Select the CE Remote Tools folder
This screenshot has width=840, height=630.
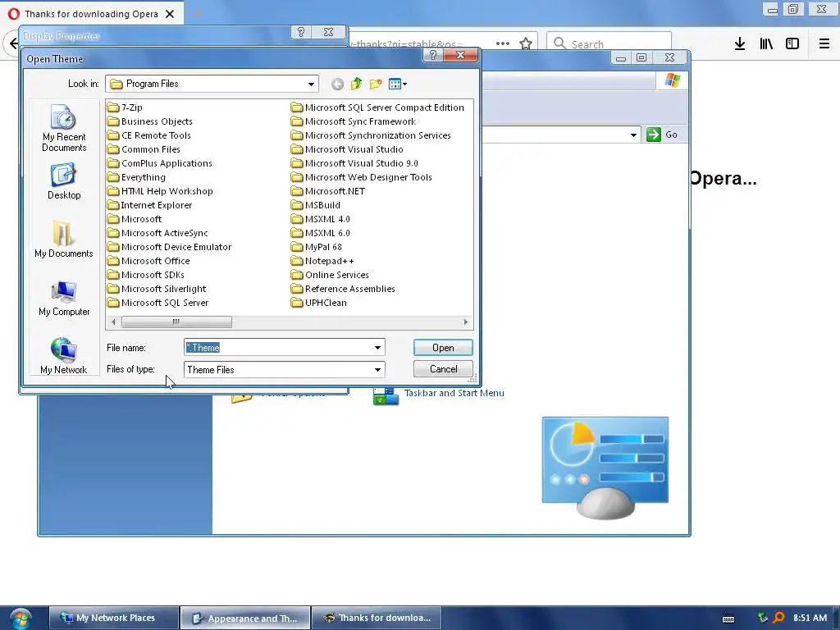[149, 135]
